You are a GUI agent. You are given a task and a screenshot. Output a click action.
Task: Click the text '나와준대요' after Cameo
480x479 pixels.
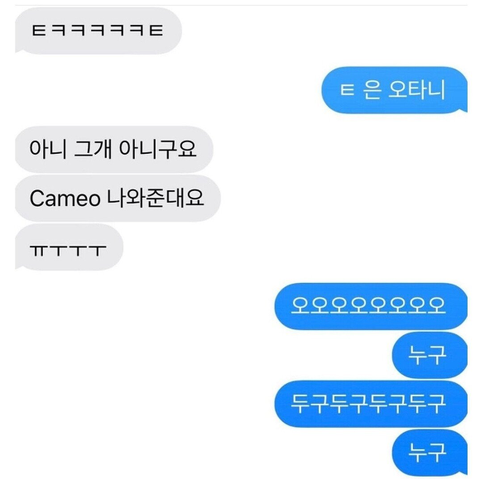[155, 198]
